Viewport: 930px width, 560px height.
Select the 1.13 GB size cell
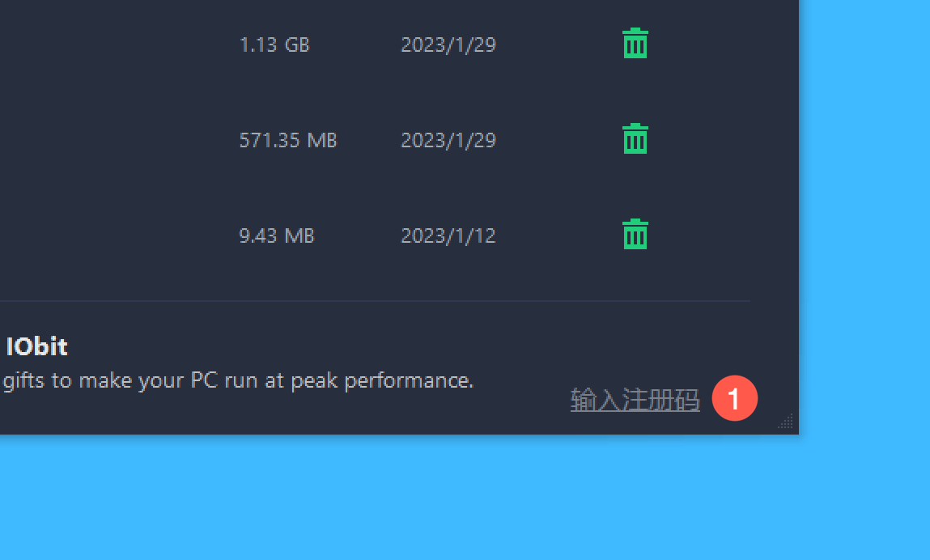[x=274, y=45]
